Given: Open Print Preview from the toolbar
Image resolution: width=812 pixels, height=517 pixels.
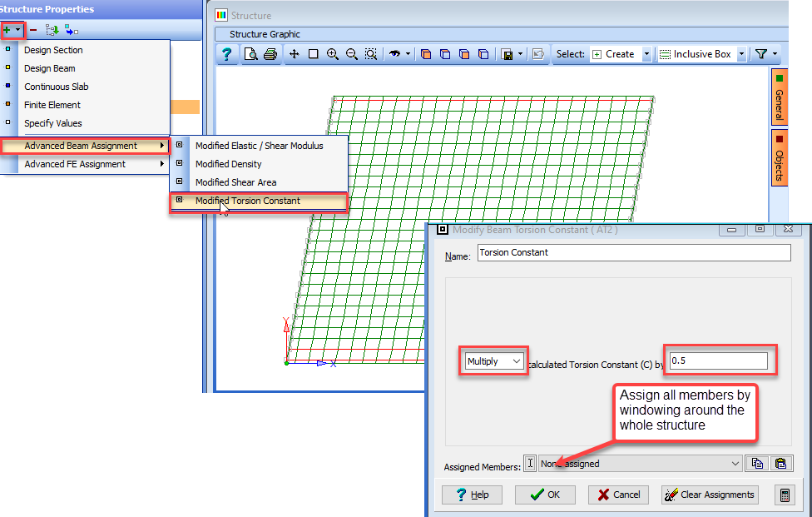Looking at the screenshot, I should pos(250,53).
